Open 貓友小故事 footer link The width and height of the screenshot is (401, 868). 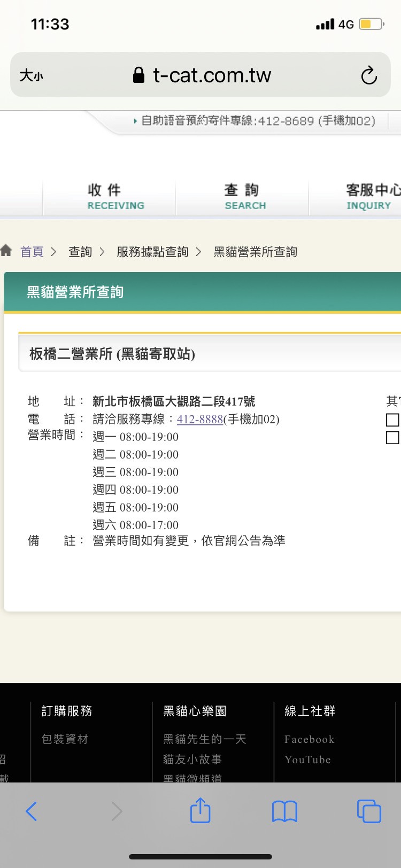tap(192, 759)
